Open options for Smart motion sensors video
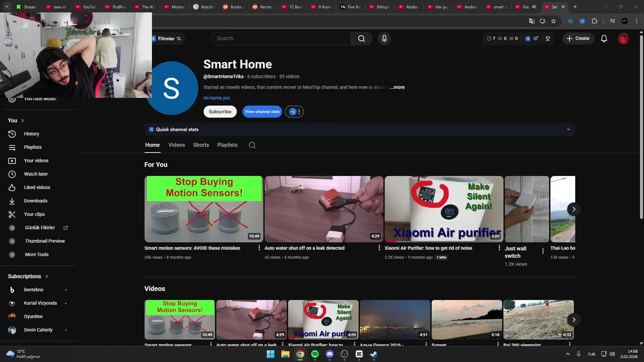The image size is (644, 362). (x=260, y=248)
